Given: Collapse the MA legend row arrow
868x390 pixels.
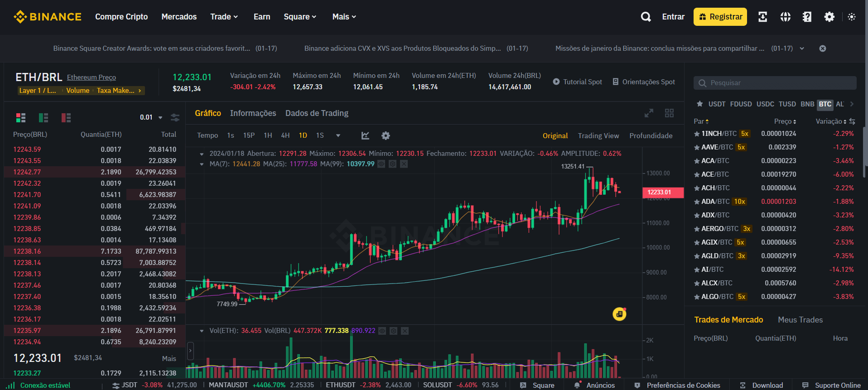Looking at the screenshot, I should 202,164.
